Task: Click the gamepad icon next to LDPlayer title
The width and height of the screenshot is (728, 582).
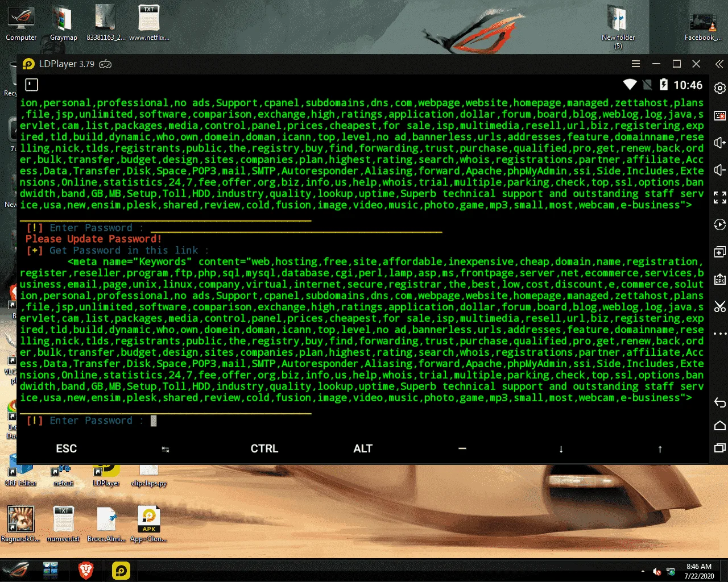Action: [x=105, y=64]
